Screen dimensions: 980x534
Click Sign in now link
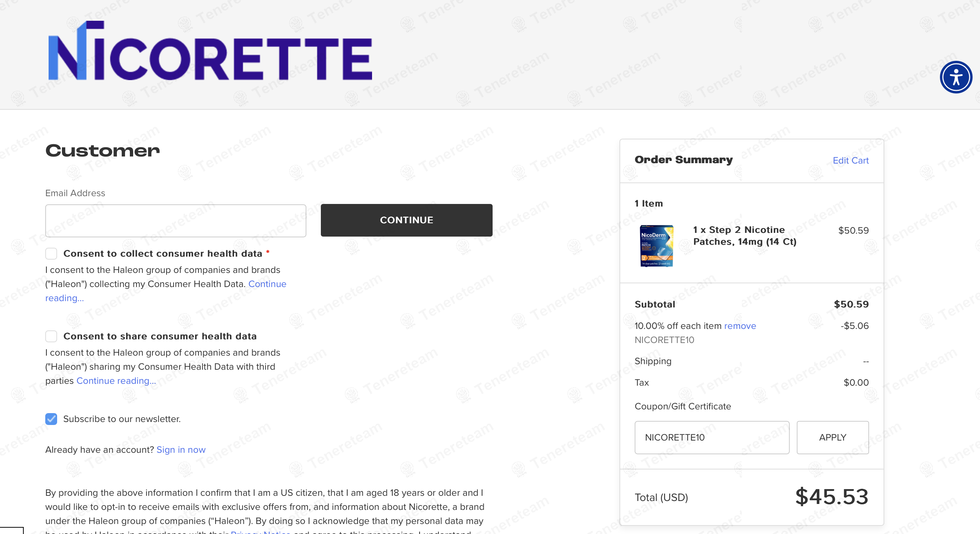(x=181, y=449)
